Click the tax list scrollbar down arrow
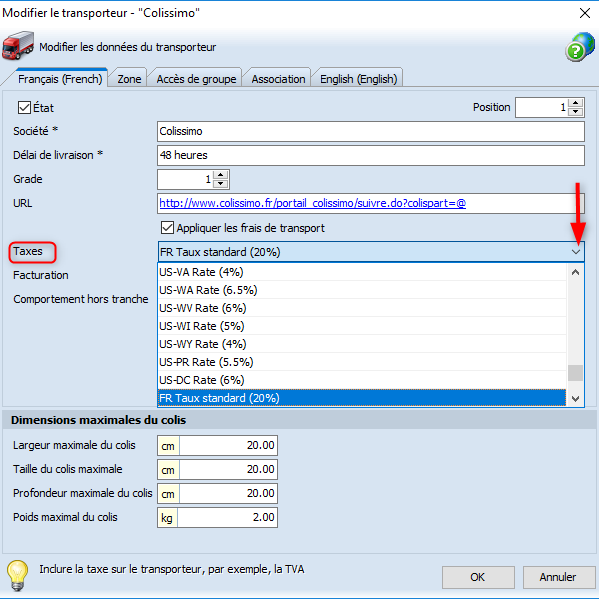 tap(575, 399)
